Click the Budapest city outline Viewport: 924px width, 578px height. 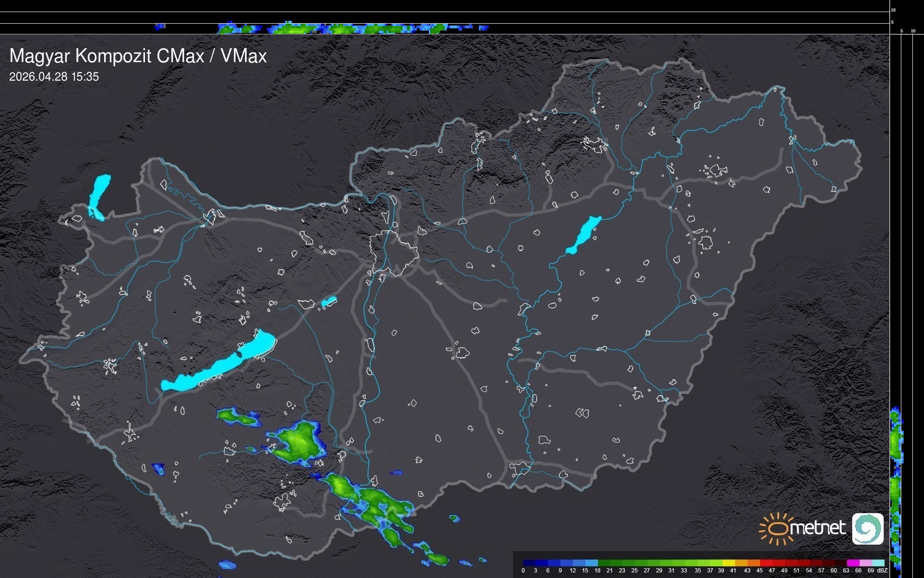pyautogui.click(x=394, y=253)
